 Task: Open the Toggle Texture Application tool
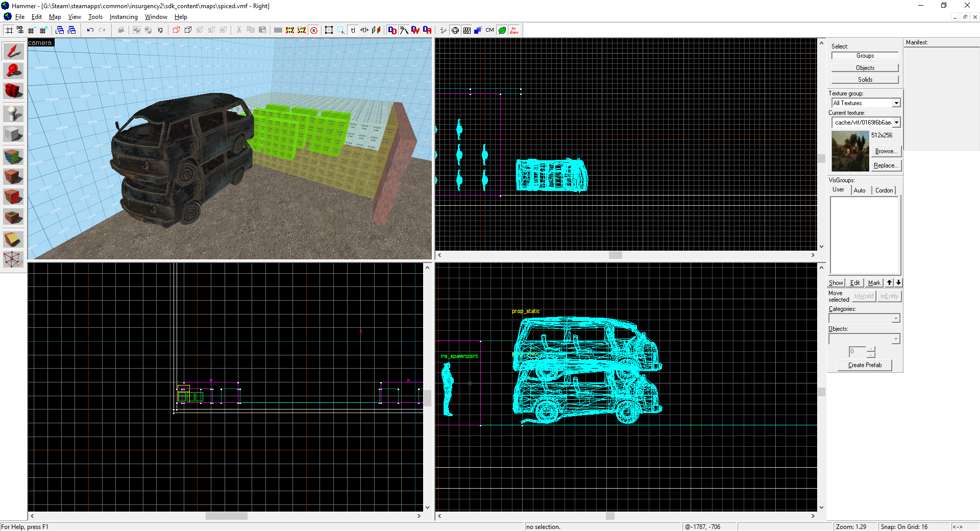[13, 156]
